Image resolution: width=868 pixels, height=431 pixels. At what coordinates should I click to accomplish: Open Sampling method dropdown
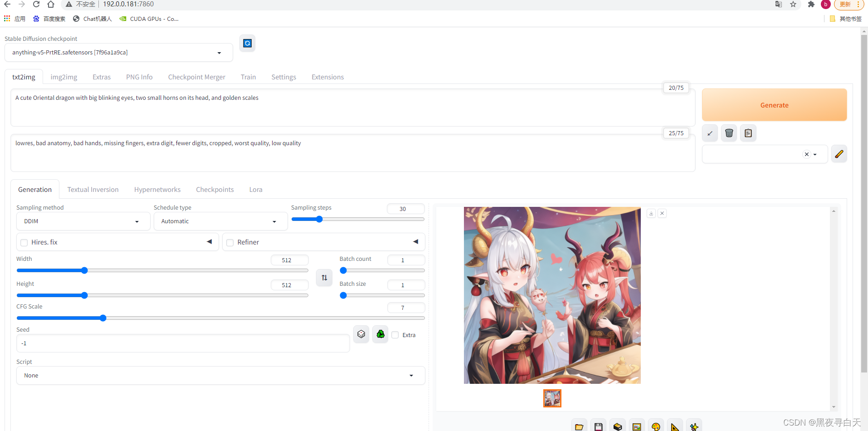(x=83, y=221)
